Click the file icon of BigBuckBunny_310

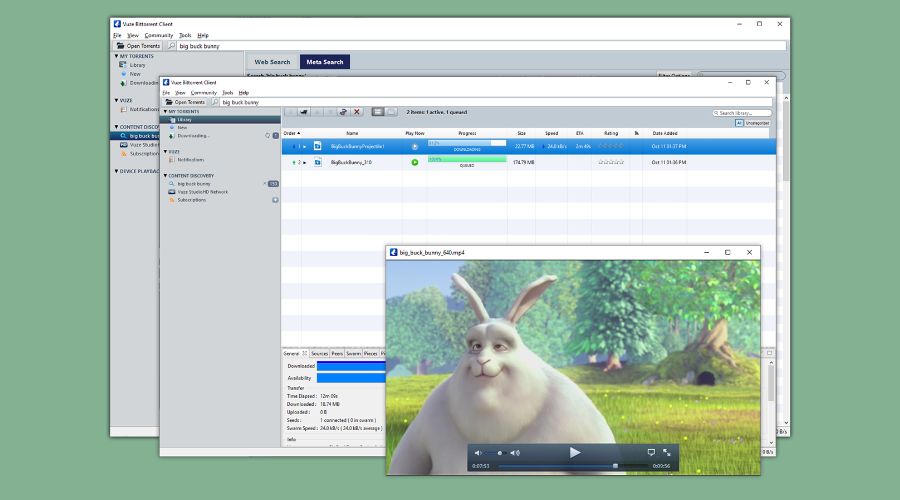point(317,162)
